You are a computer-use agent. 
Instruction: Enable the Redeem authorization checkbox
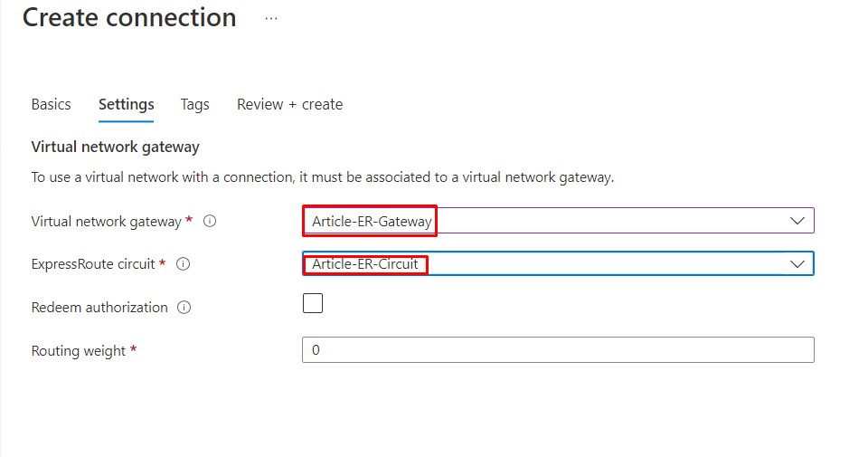[x=313, y=303]
